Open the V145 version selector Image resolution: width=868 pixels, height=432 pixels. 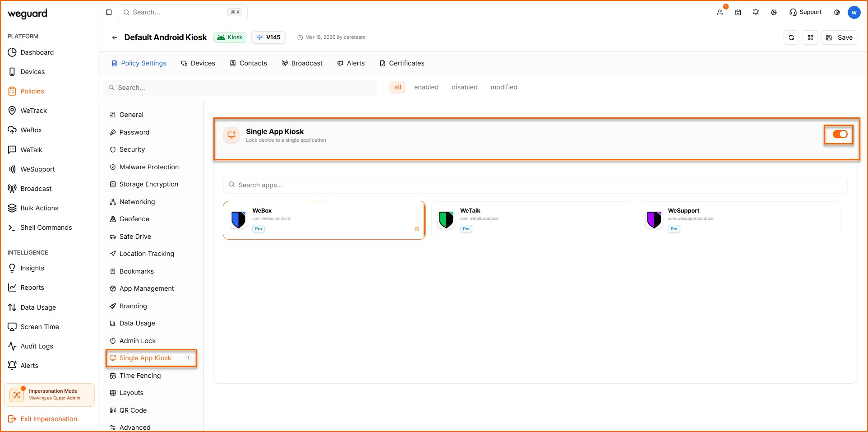[x=268, y=37]
